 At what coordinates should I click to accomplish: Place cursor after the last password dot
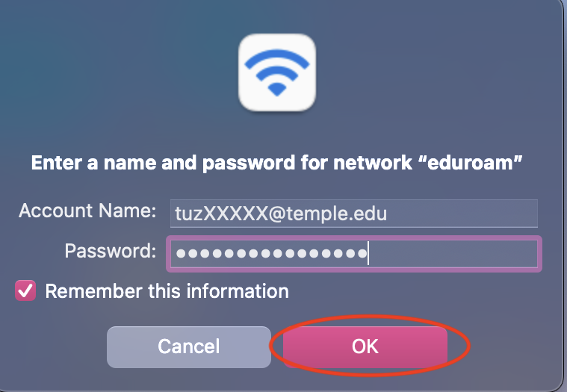(369, 254)
